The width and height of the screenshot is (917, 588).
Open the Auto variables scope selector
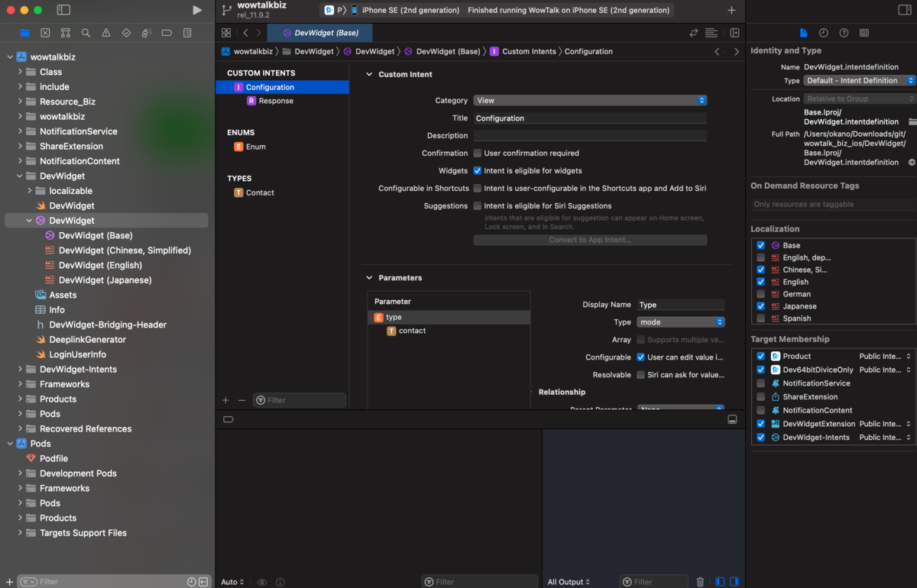point(232,582)
